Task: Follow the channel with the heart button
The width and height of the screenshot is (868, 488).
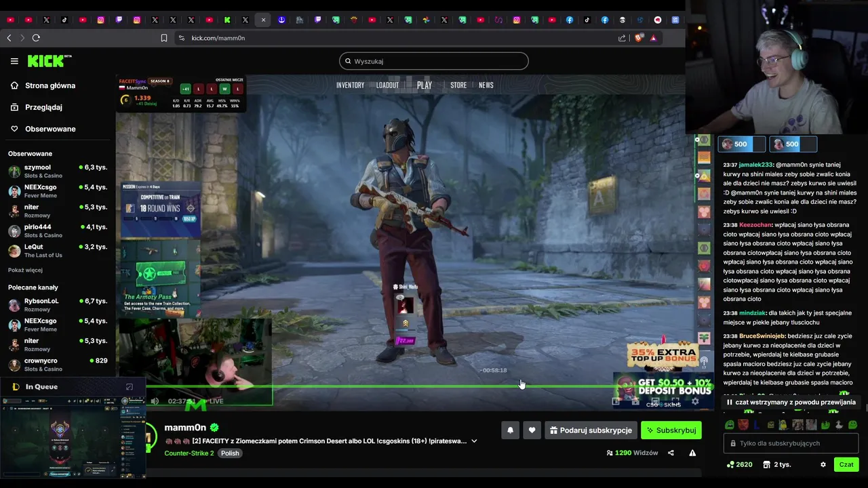Action: click(532, 430)
